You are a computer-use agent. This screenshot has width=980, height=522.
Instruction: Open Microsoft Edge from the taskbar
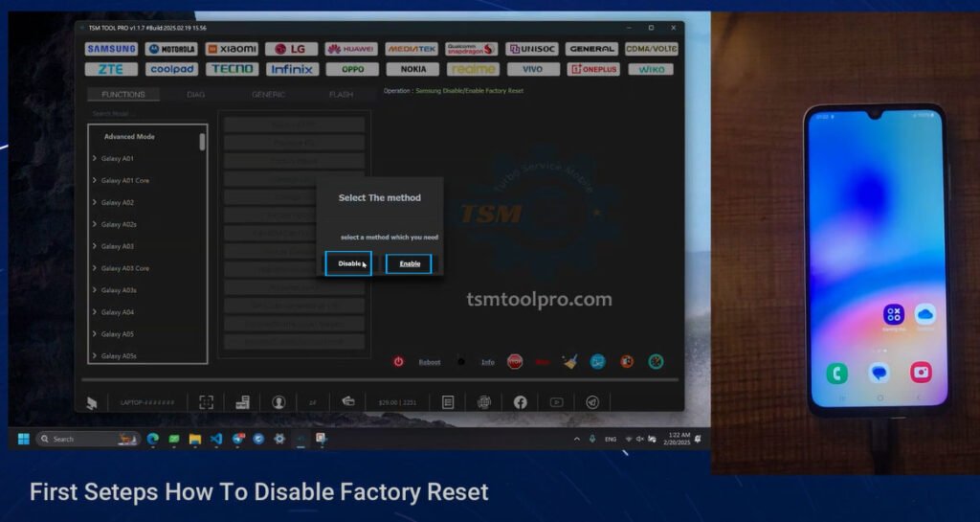[x=152, y=439]
